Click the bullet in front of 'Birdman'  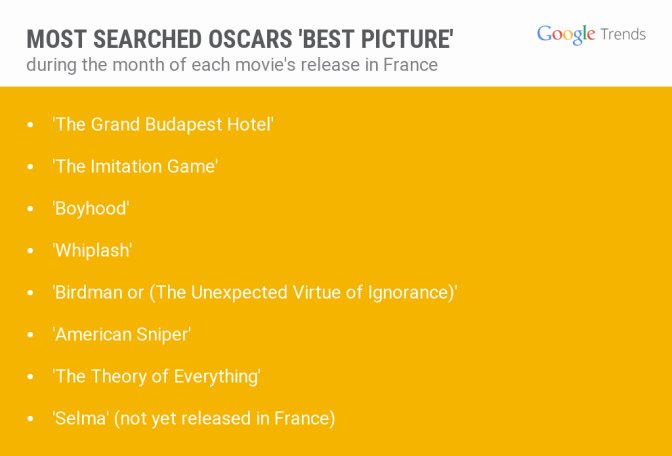coord(30,293)
